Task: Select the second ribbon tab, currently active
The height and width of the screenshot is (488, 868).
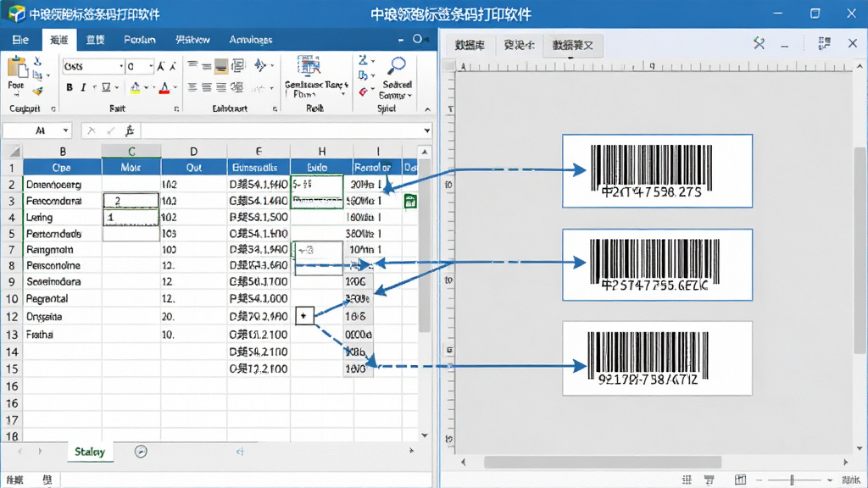Action: (x=59, y=40)
